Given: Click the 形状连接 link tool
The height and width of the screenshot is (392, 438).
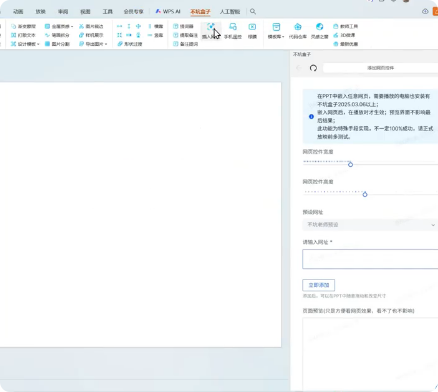Looking at the screenshot, I should (130, 44).
